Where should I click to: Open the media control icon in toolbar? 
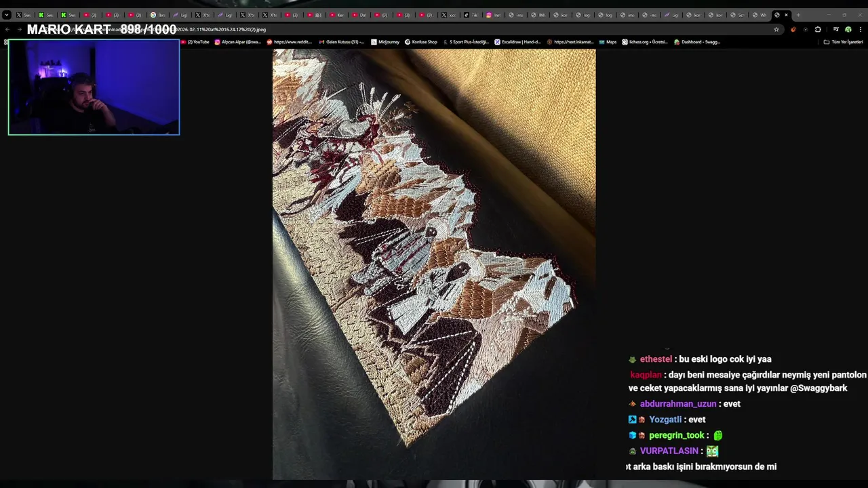(836, 29)
